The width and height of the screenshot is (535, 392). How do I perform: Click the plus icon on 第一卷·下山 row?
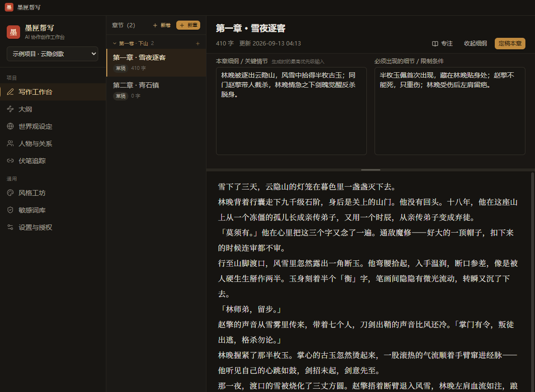pyautogui.click(x=197, y=43)
